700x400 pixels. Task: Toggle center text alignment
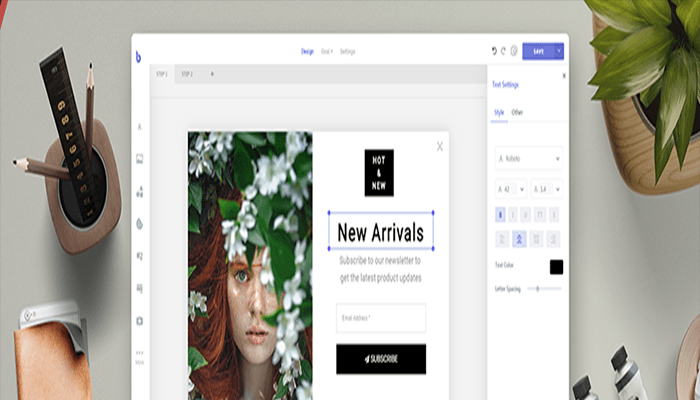click(x=519, y=239)
